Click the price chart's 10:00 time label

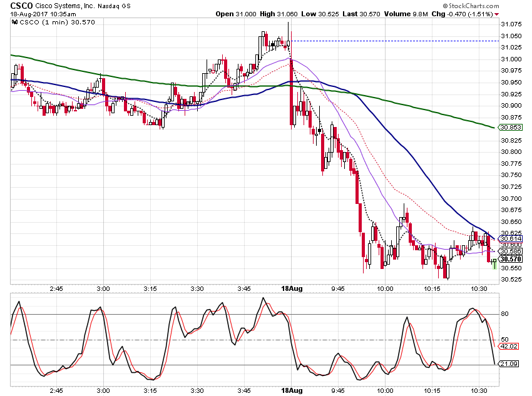coord(386,289)
